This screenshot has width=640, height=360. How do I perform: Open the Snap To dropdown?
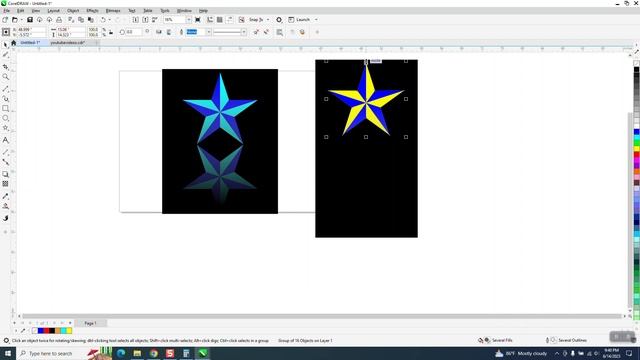pos(268,20)
